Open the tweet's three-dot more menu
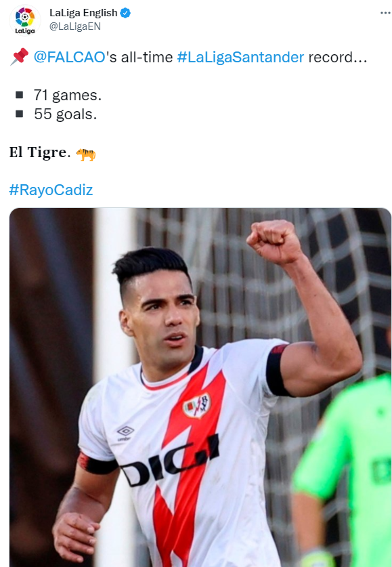The image size is (392, 567). point(385,13)
